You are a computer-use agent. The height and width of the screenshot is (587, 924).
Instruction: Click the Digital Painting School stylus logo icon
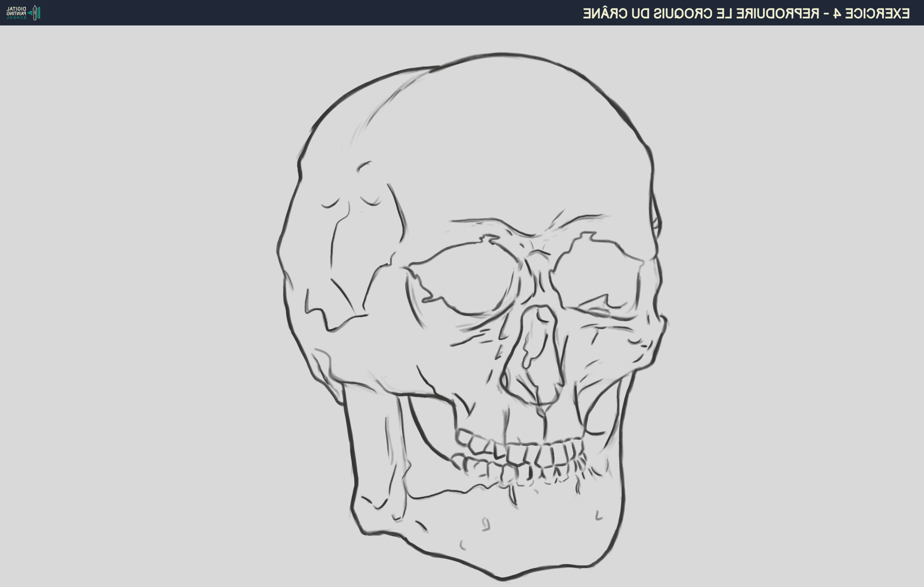[x=35, y=13]
